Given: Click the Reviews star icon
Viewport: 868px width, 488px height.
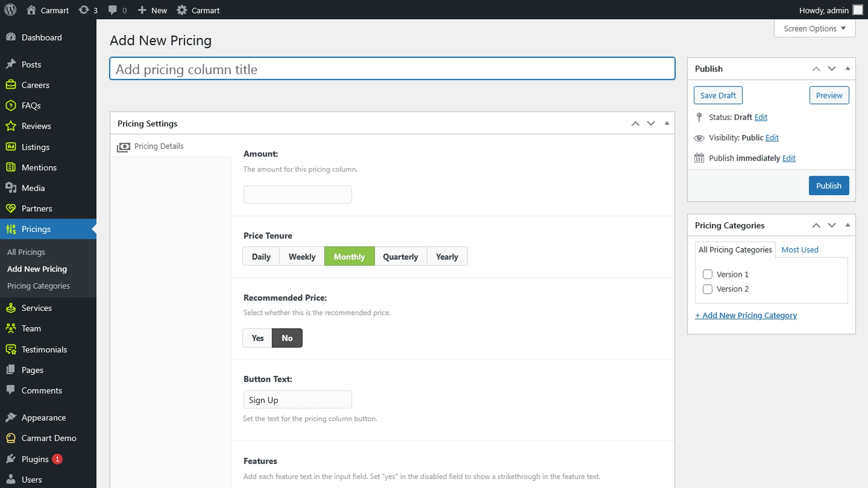Looking at the screenshot, I should pyautogui.click(x=11, y=126).
